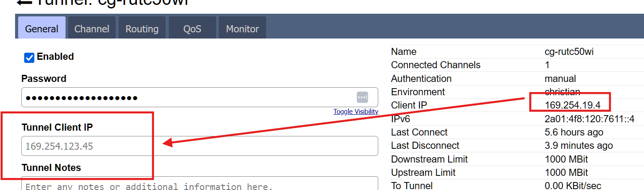Click the Toggle Visibility link
The image size is (644, 190).
[x=356, y=112]
